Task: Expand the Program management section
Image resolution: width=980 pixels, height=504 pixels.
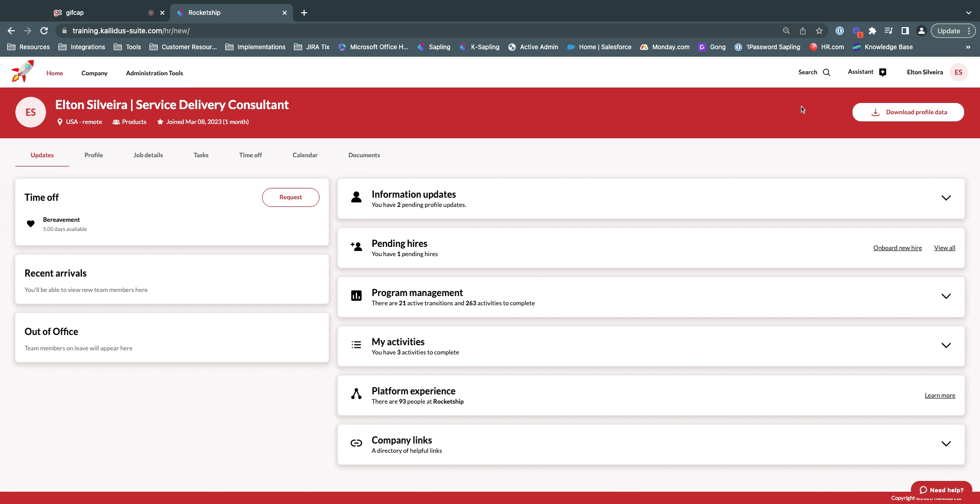Action: point(946,297)
